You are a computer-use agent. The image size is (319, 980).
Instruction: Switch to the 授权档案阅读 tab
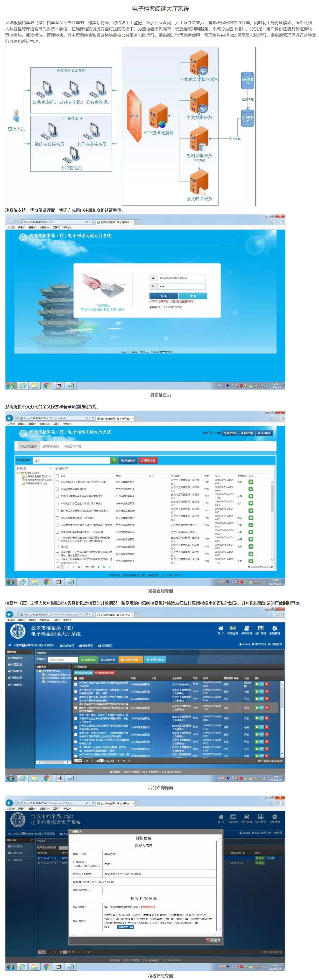(51, 446)
